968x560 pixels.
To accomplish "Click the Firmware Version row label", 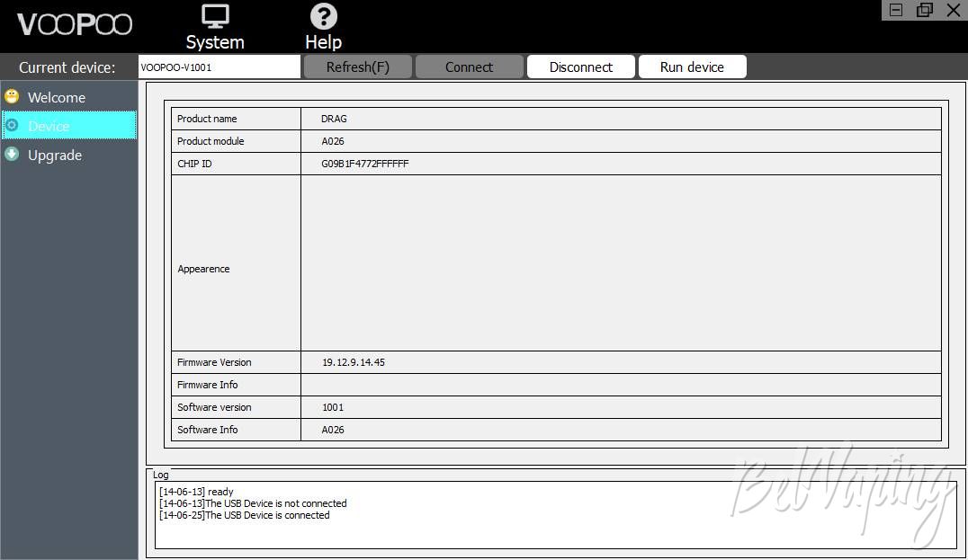I will pyautogui.click(x=214, y=362).
